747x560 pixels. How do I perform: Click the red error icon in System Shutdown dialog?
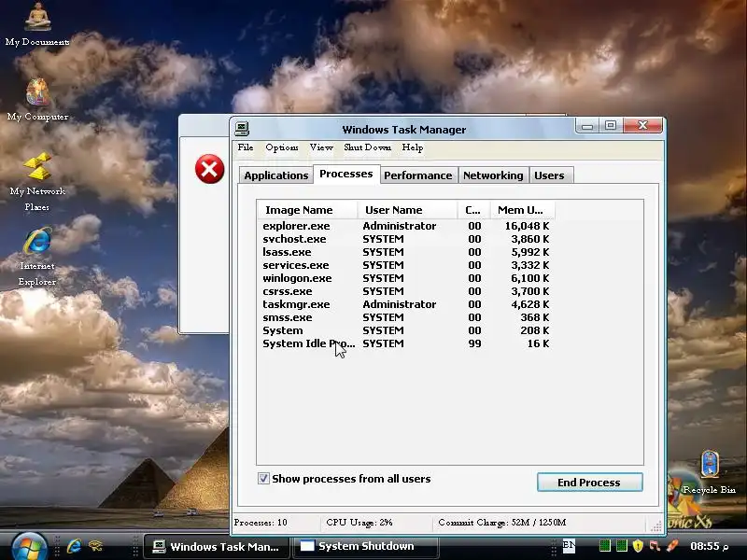209,169
